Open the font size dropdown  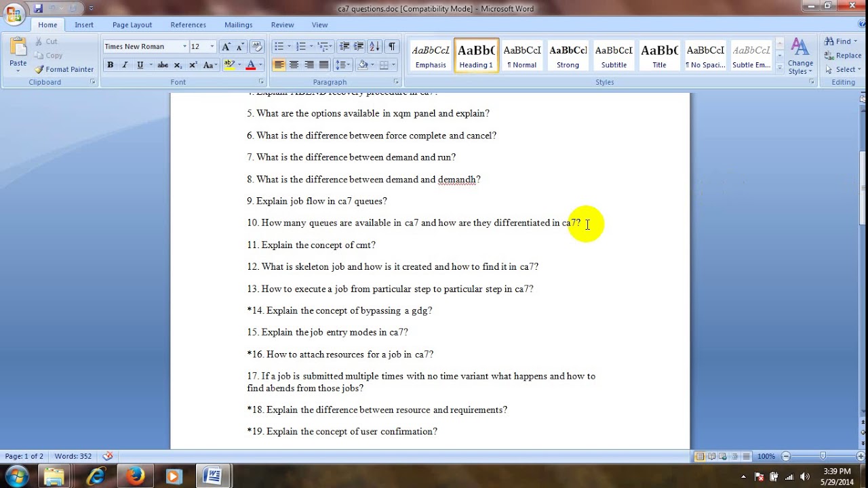pyautogui.click(x=212, y=47)
